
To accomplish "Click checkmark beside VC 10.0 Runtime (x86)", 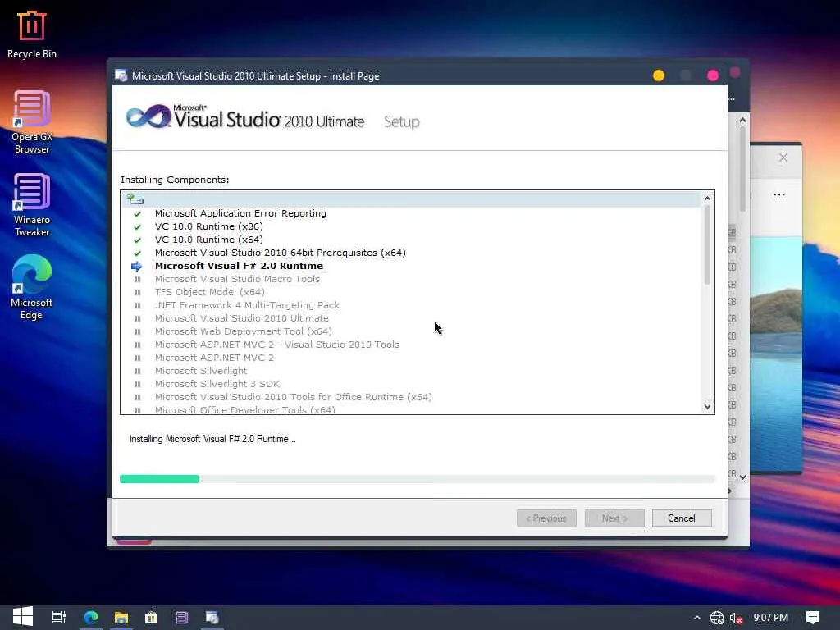I will click(x=137, y=226).
